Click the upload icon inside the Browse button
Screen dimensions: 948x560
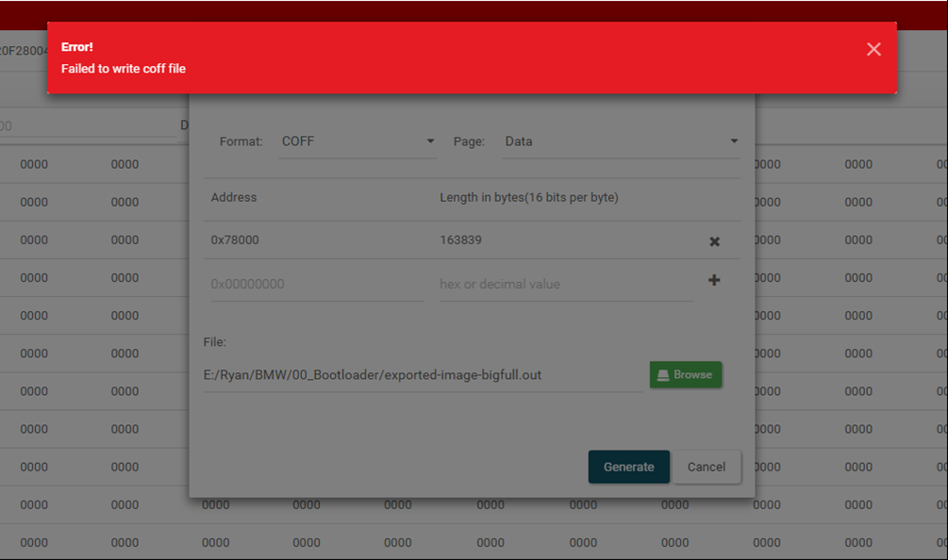[x=663, y=374]
